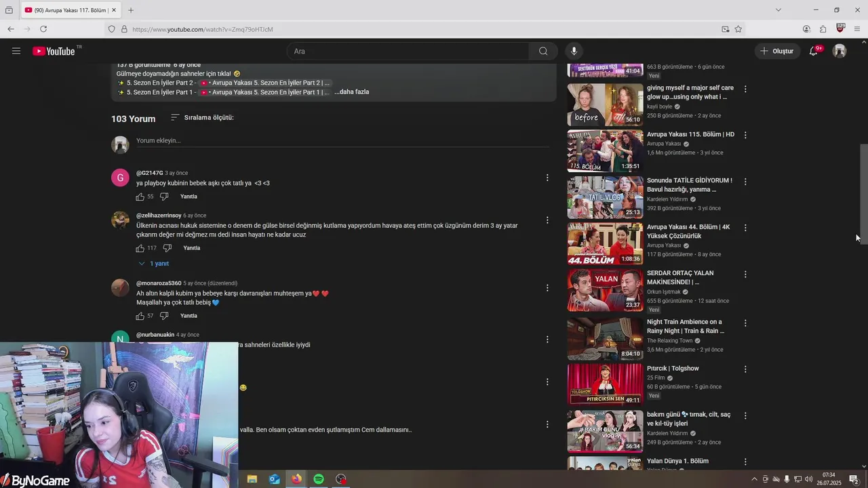Open Firefox extensions puzzle icon
This screenshot has width=868, height=488.
(823, 29)
